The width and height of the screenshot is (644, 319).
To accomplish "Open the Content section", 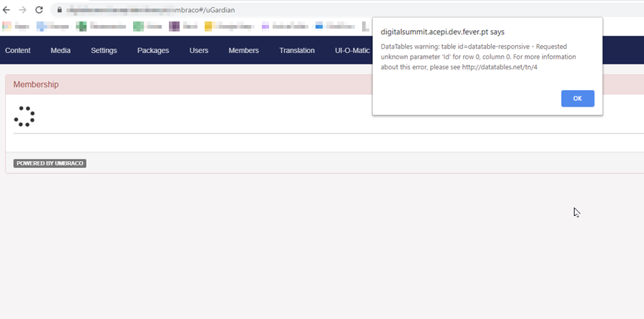I will point(18,51).
